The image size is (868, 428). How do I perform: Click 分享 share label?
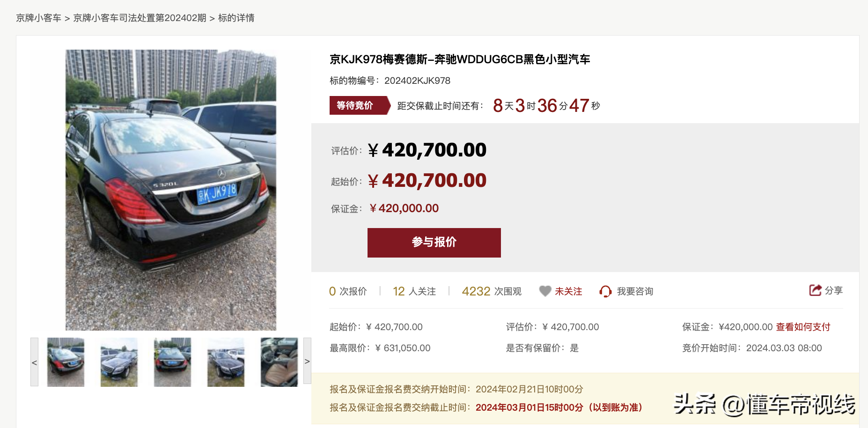click(x=833, y=290)
